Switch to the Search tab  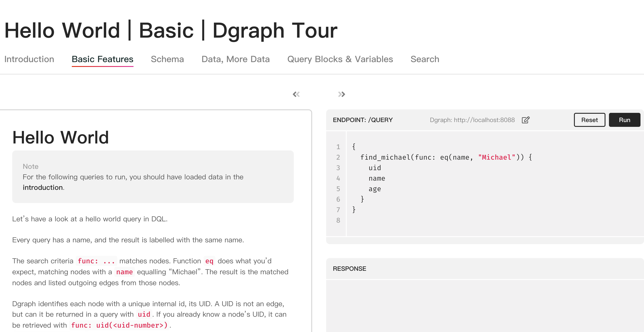point(424,59)
